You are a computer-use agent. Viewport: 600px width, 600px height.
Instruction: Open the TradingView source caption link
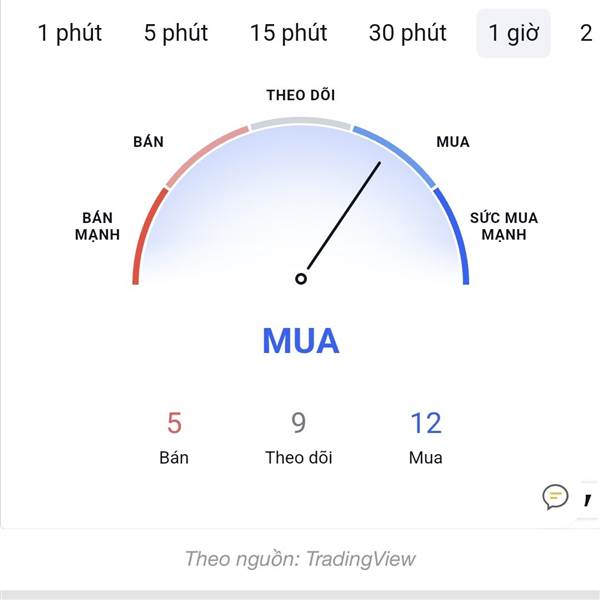[300, 559]
